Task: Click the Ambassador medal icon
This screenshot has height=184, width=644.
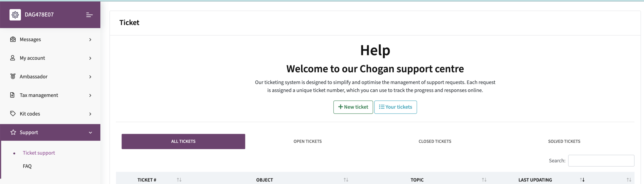Action: (x=13, y=76)
